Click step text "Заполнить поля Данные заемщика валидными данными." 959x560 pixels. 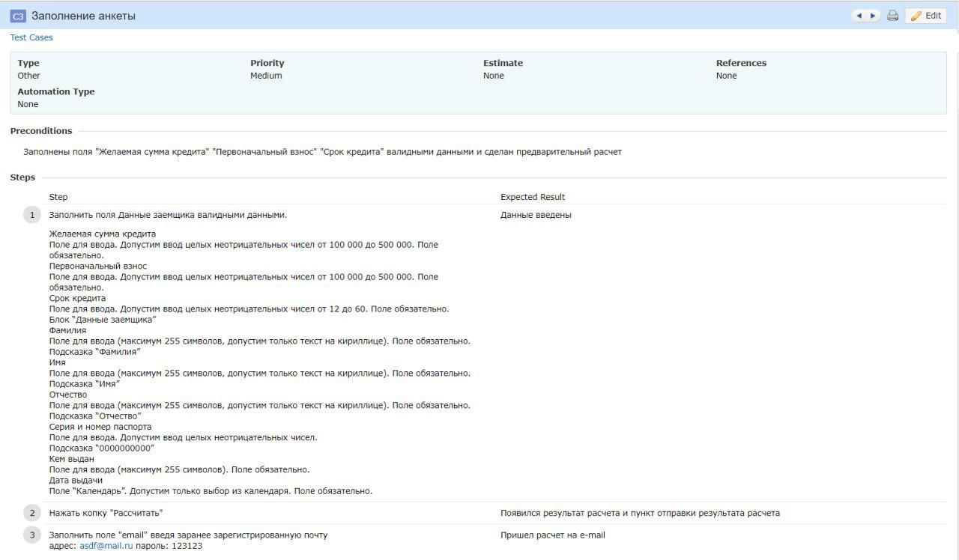pos(168,215)
